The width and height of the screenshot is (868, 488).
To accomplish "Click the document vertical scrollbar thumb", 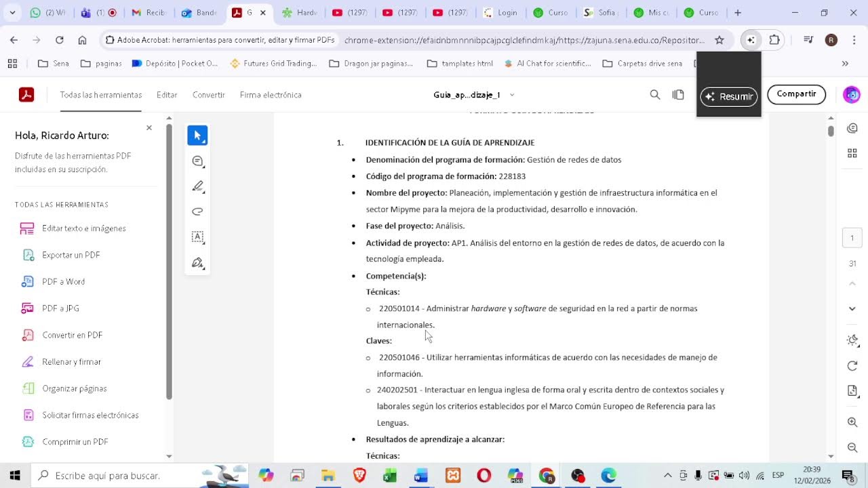I will 831,131.
